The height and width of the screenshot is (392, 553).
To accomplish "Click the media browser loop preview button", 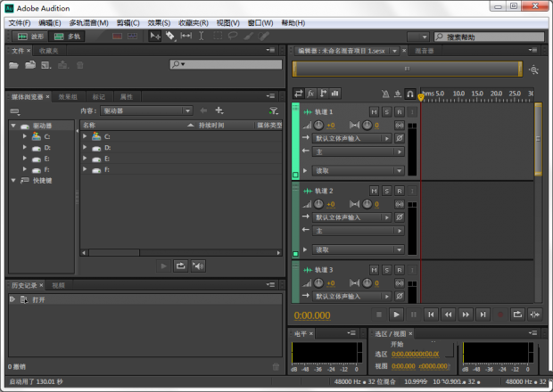I will tap(180, 265).
